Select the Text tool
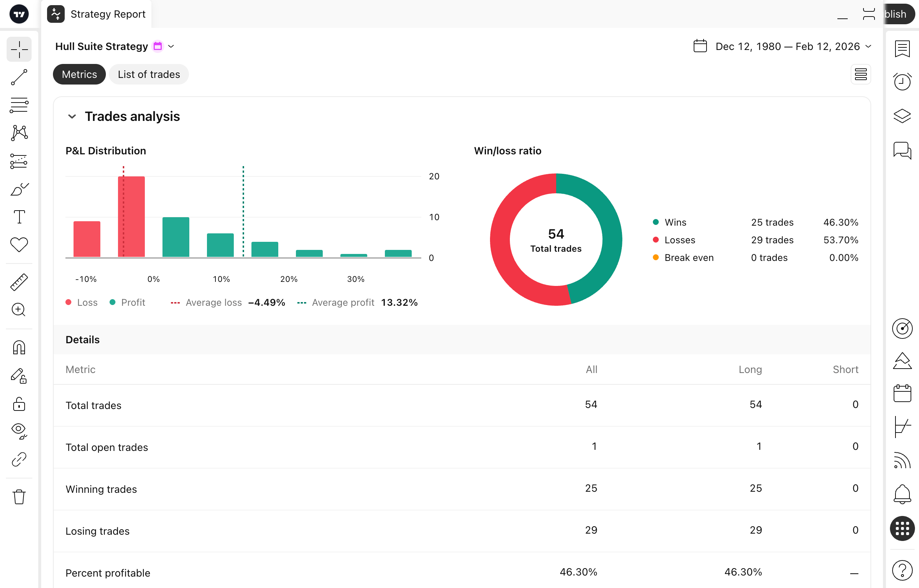919x588 pixels. tap(19, 217)
